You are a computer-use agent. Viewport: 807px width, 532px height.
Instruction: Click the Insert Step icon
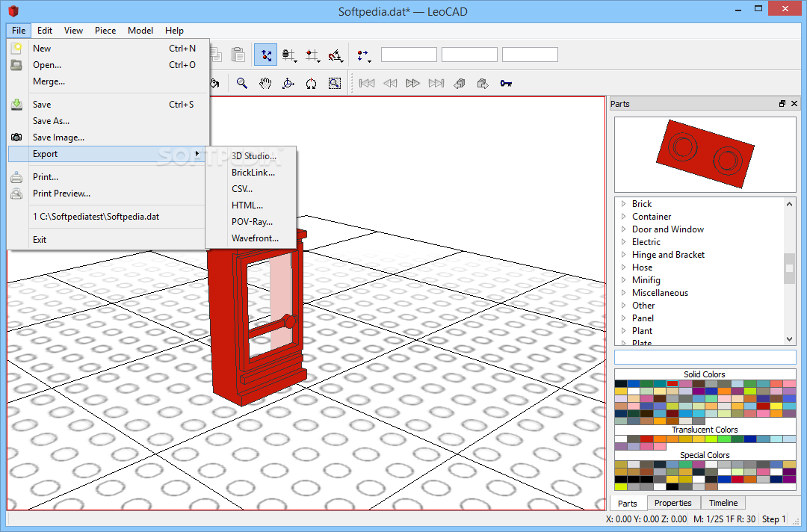pos(460,84)
